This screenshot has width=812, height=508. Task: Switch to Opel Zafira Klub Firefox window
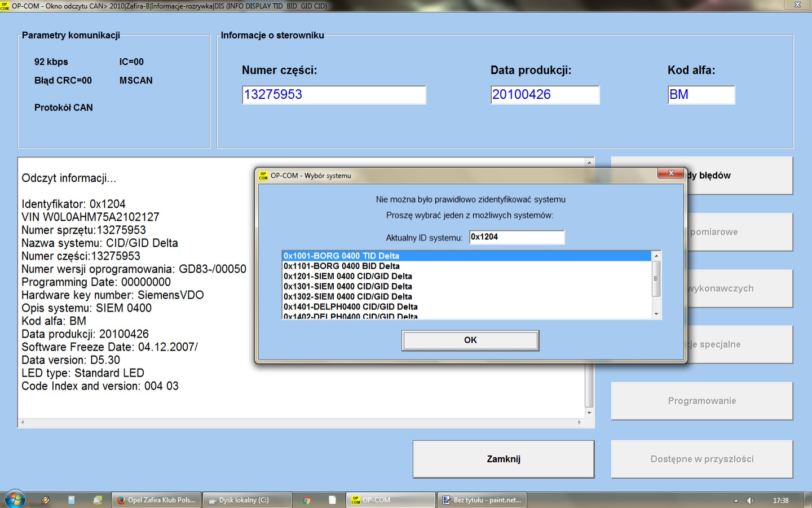coord(156,500)
